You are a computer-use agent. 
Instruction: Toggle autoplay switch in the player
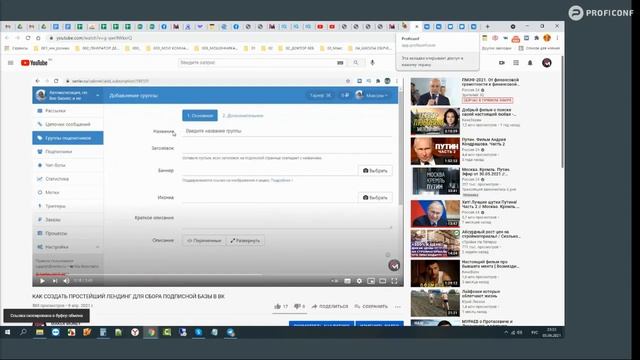pyautogui.click(x=335, y=281)
